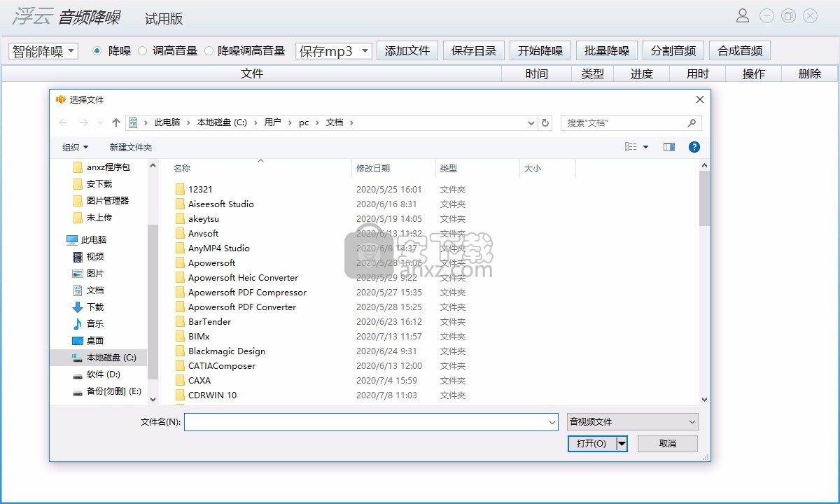
Task: Sort by 名称 column header
Action: (x=181, y=168)
